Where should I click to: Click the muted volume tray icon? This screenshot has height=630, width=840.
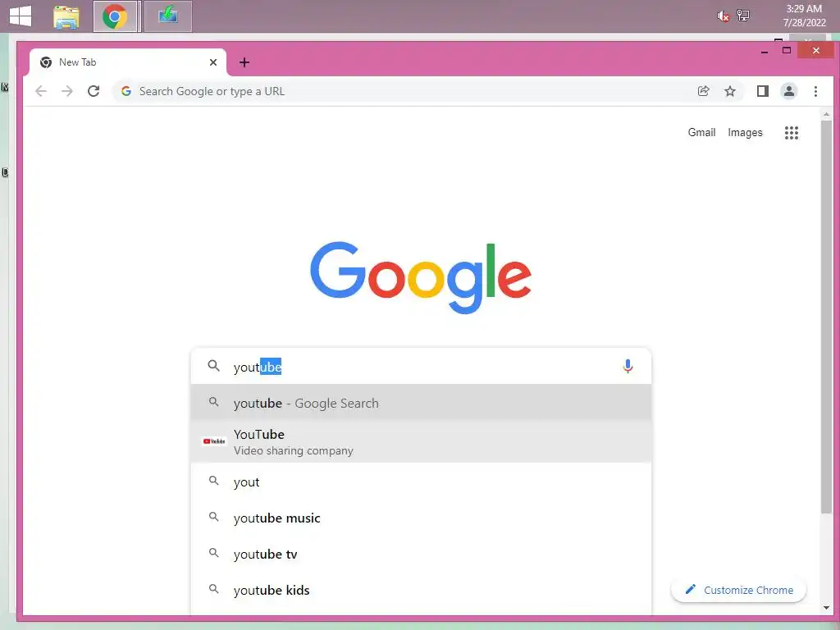[x=723, y=16]
